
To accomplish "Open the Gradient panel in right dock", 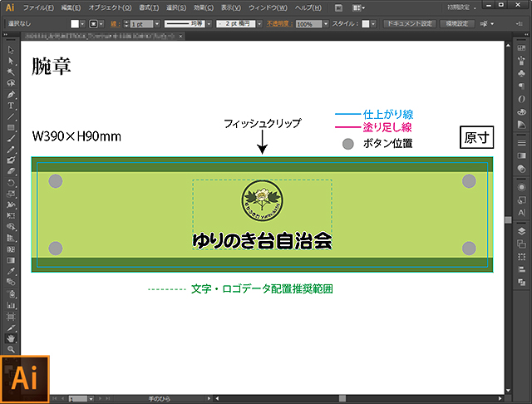I will pos(521,155).
